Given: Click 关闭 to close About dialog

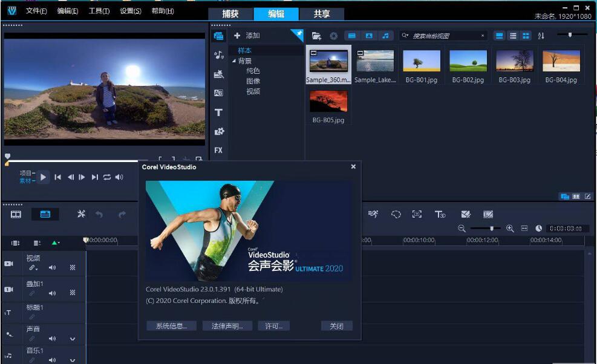Looking at the screenshot, I should pos(336,326).
